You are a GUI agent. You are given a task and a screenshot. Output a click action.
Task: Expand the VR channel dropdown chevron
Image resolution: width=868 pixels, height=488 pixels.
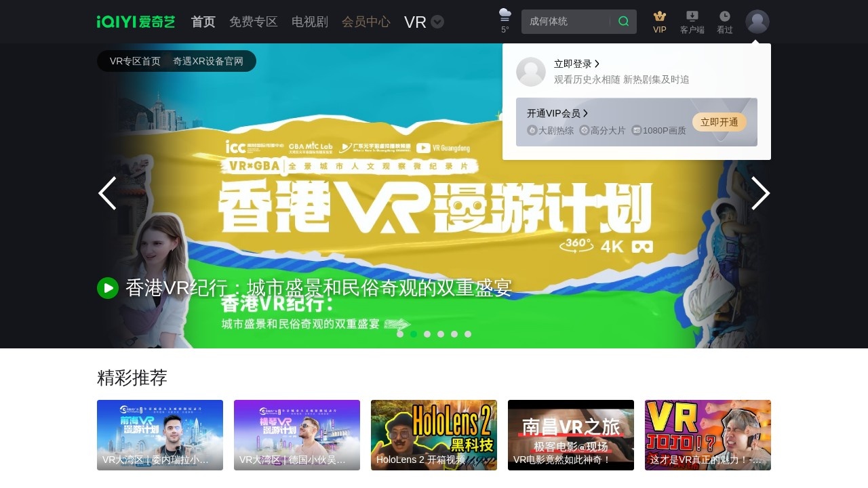437,22
